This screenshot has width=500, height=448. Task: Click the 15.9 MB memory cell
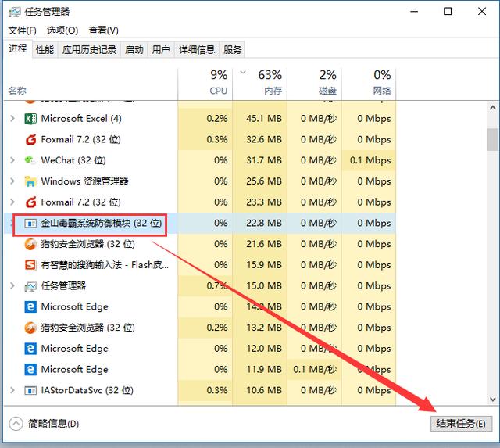point(260,265)
